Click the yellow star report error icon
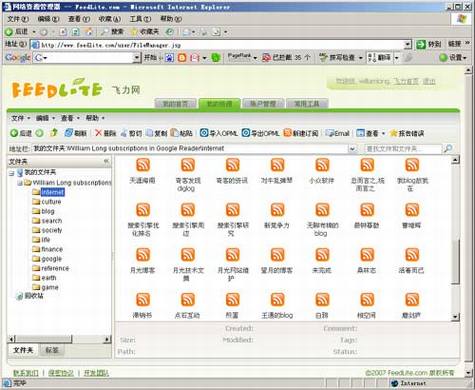This screenshot has width=475, height=390. (393, 133)
